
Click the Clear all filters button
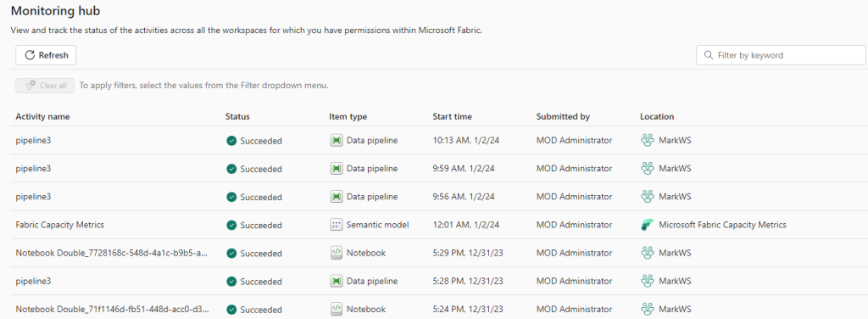[x=45, y=86]
